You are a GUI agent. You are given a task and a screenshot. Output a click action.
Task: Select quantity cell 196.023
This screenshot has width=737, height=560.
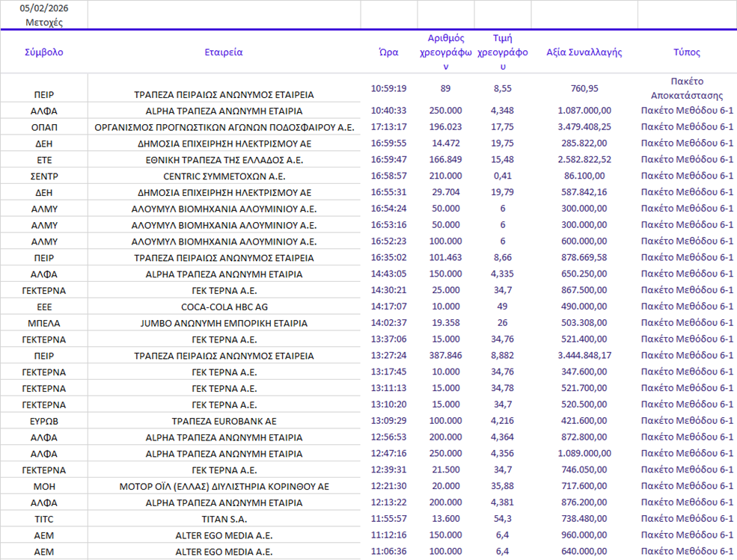446,127
